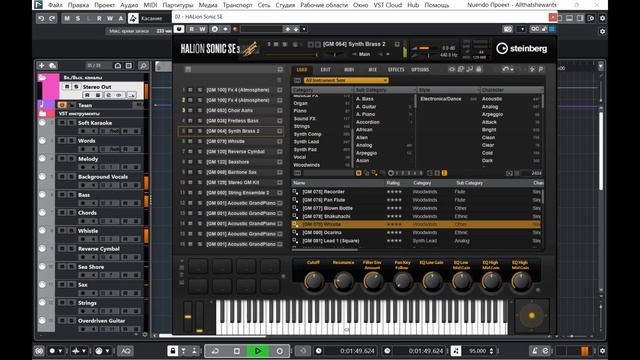Click the tempo track mode icon before 95.000
The width and height of the screenshot is (640, 360).
coord(456,351)
